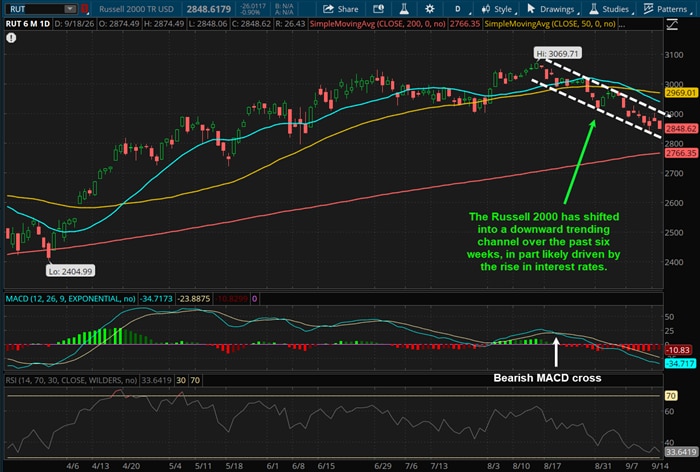The image size is (700, 472).
Task: Click the yellow '2969.01' price axis tag
Action: tap(681, 93)
